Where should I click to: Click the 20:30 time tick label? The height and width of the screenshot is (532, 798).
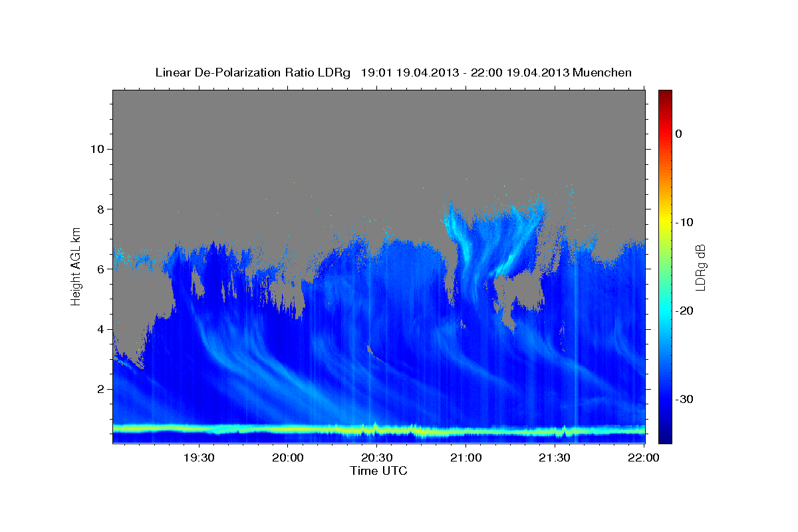[376, 458]
